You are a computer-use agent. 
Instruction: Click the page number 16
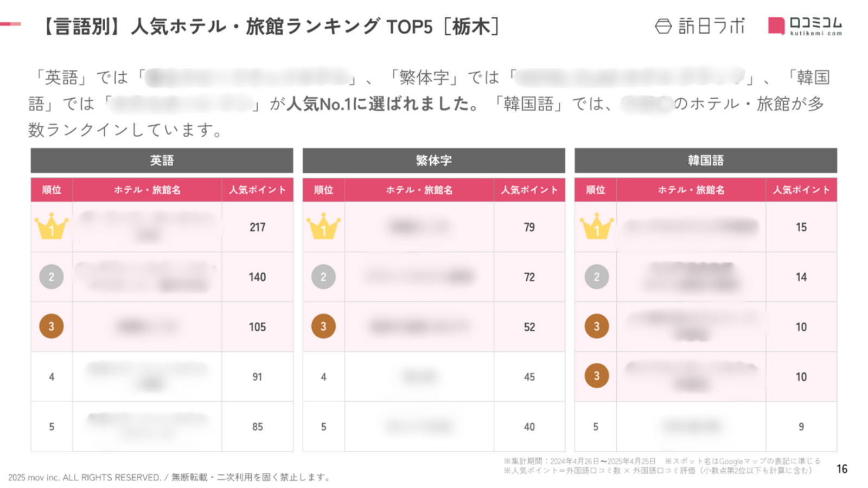coord(842,469)
